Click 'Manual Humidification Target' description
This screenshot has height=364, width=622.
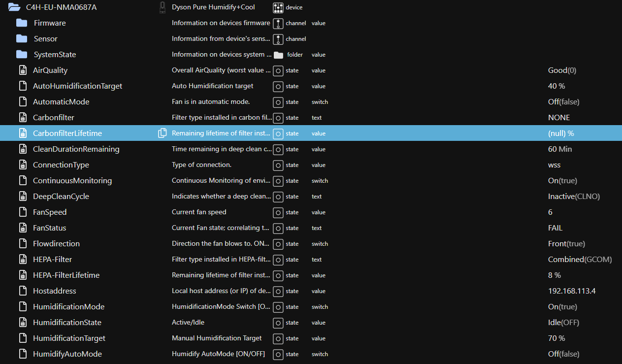pyautogui.click(x=217, y=338)
